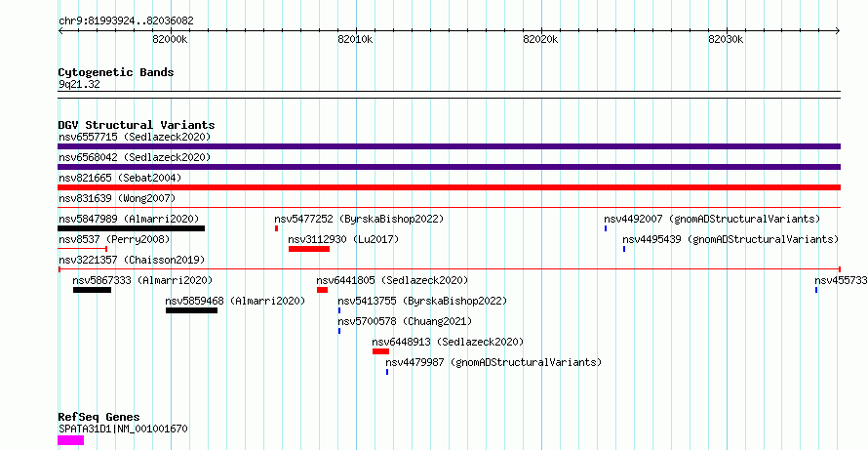The width and height of the screenshot is (868, 450).
Task: Click the nsv5847989 black variant bar
Action: point(132,228)
